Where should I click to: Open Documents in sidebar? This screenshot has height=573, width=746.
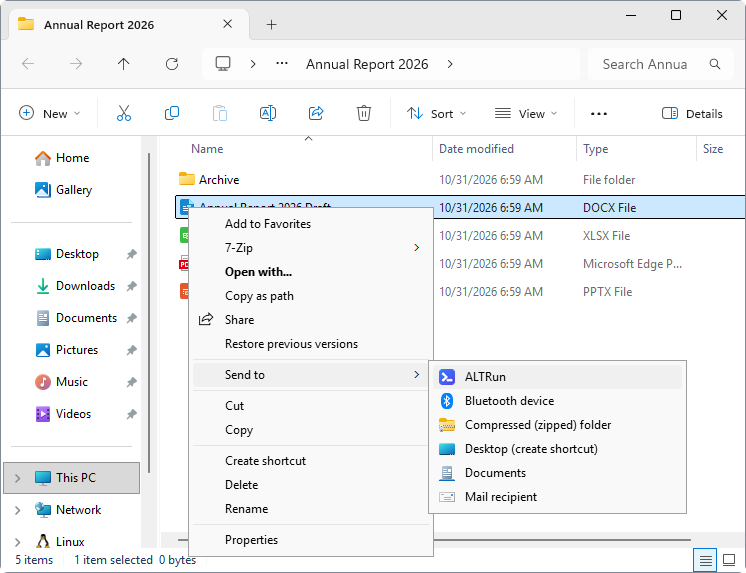76,318
